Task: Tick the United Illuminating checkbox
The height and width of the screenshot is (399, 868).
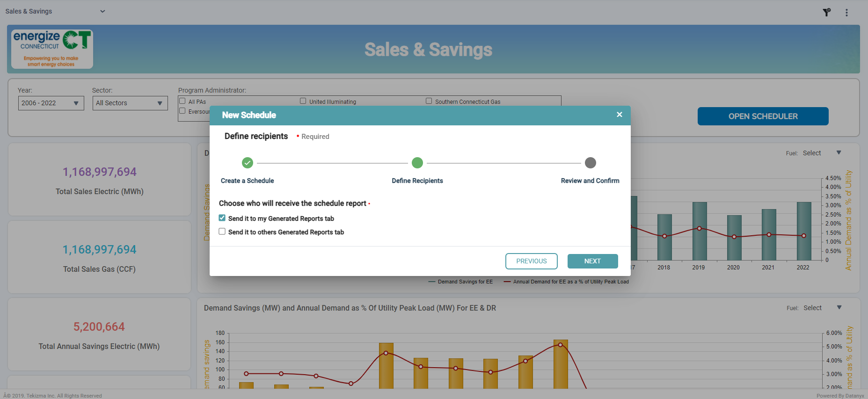Action: (303, 101)
